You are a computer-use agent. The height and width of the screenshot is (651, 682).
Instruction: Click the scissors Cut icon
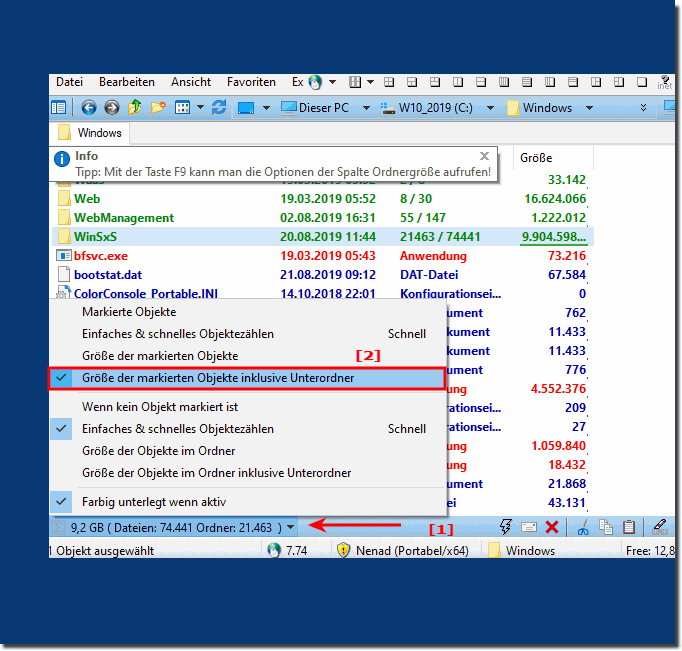[583, 527]
